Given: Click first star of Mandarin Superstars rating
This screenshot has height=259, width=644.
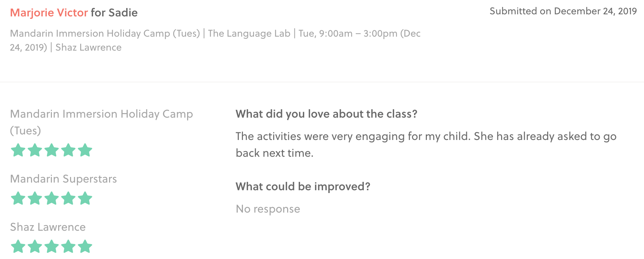Looking at the screenshot, I should [18, 199].
